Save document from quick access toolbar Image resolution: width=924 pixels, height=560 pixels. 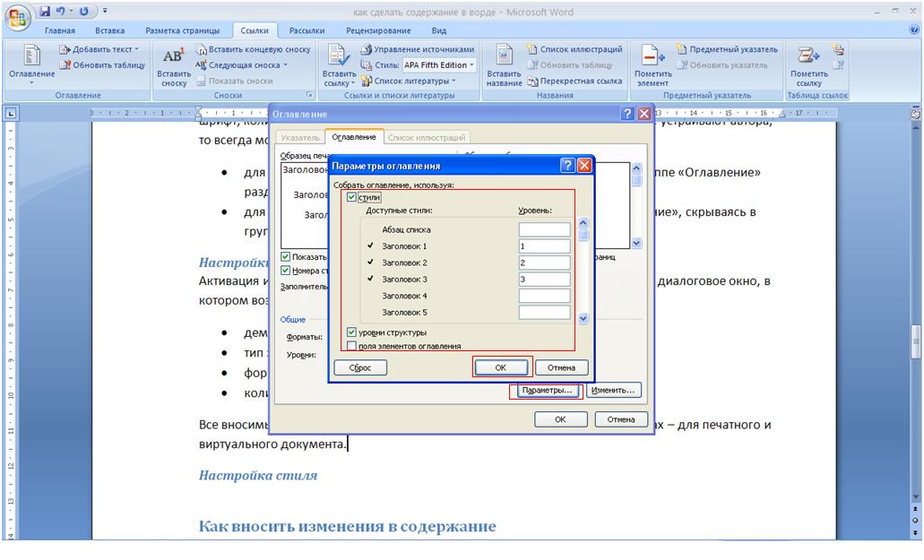point(45,11)
